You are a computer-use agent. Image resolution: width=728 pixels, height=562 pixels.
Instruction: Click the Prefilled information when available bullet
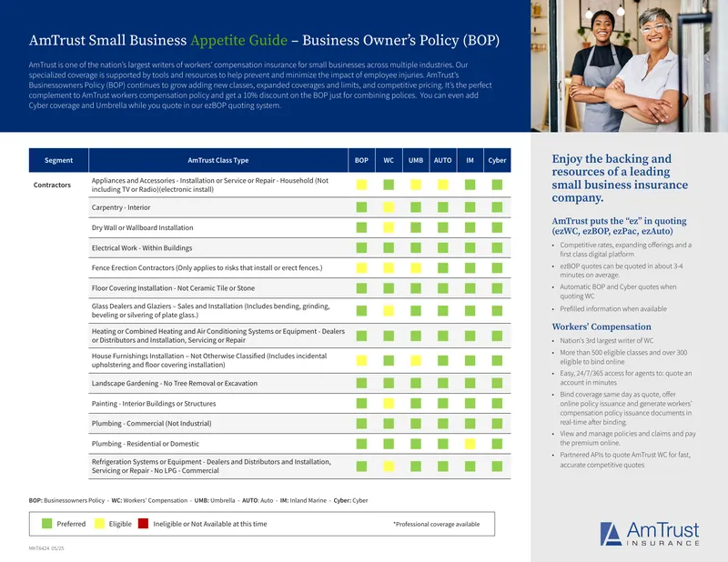[x=612, y=308]
